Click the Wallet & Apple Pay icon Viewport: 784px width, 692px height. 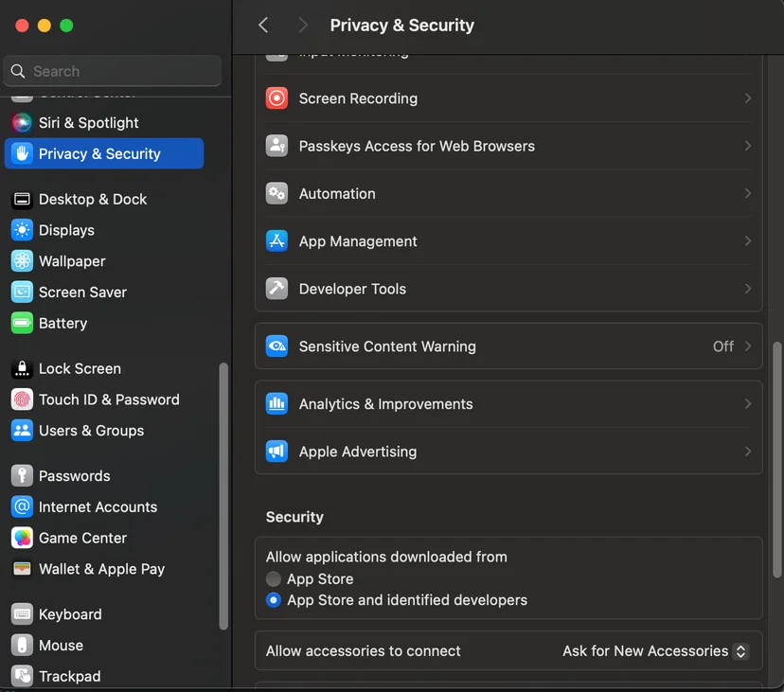point(22,569)
